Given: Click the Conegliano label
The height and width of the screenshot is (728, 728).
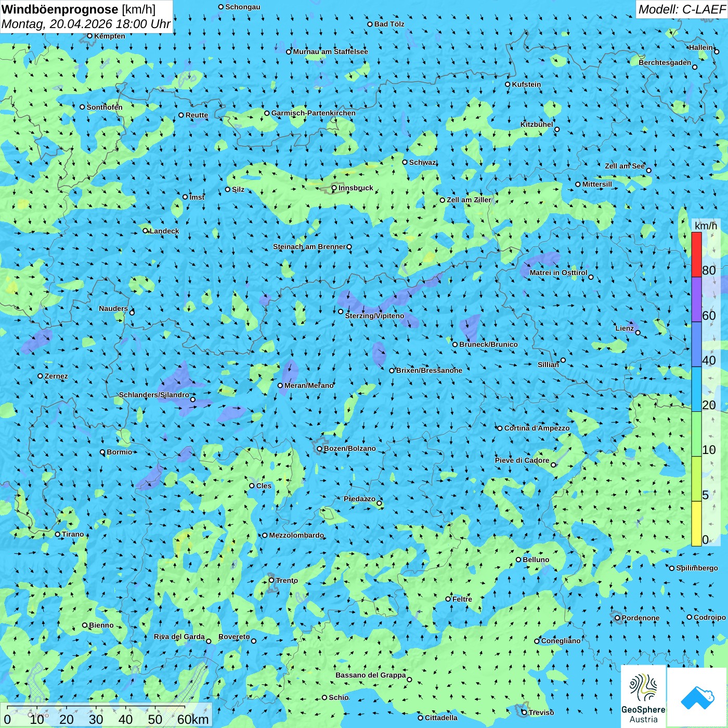Looking at the screenshot, I should point(561,641).
